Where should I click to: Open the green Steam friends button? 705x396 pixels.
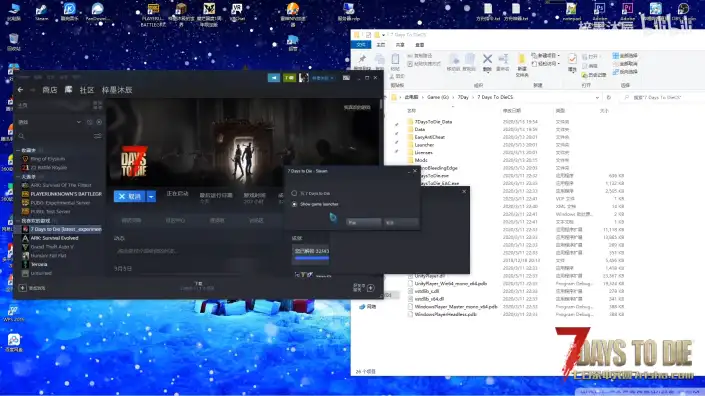[x=289, y=78]
